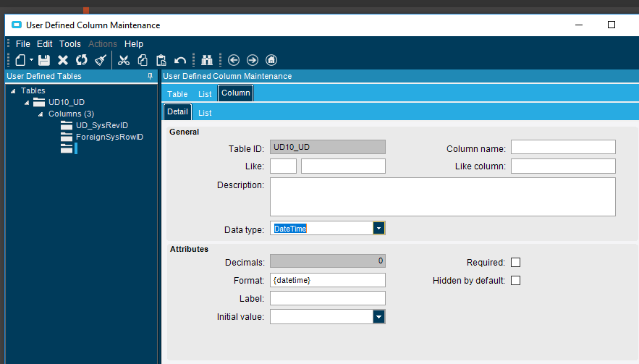Click the Decimals field
The width and height of the screenshot is (639, 364).
[328, 261]
